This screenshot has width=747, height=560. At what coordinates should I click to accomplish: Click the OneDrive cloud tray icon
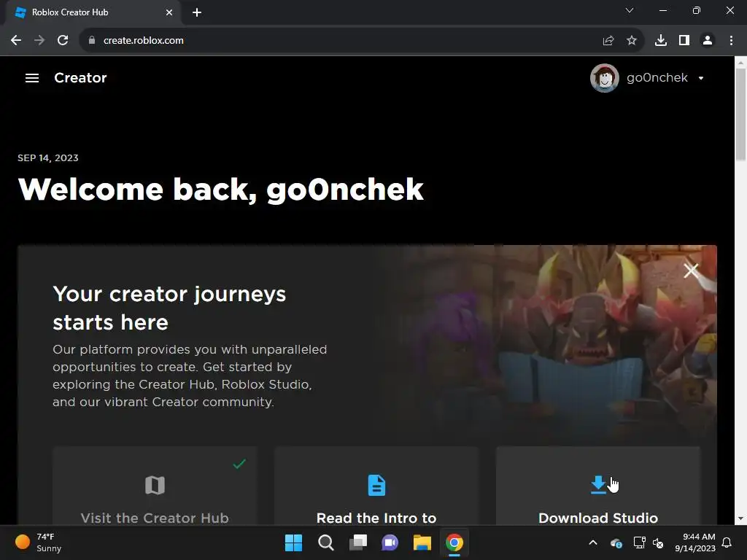point(616,542)
